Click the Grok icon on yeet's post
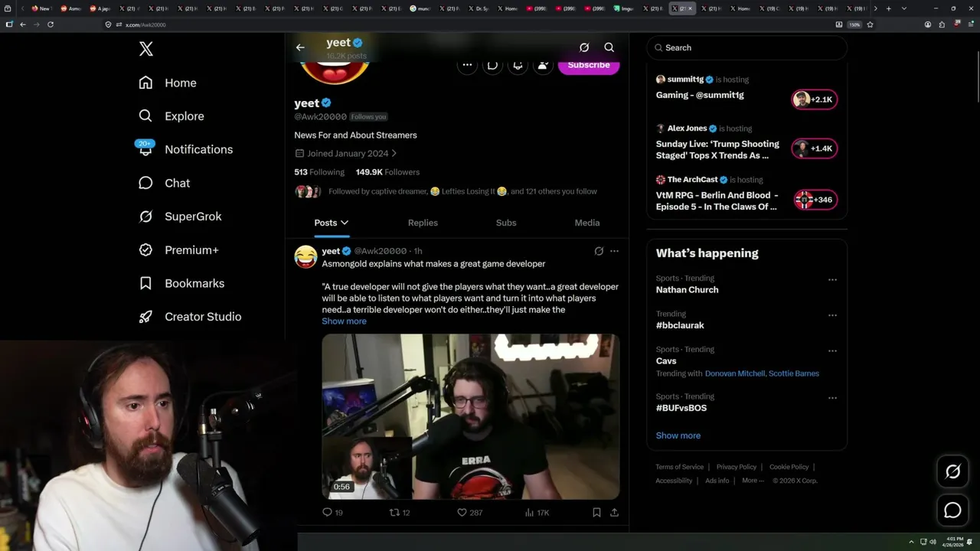980x551 pixels. [599, 251]
